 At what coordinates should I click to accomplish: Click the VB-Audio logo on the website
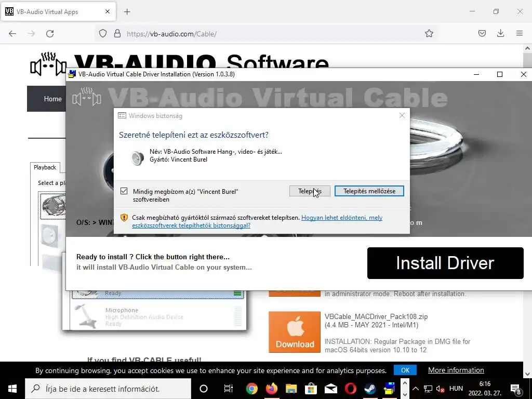(48, 64)
